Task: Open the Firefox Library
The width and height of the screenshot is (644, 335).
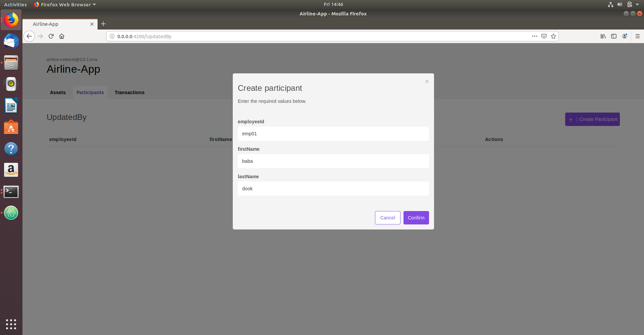Action: pos(603,36)
